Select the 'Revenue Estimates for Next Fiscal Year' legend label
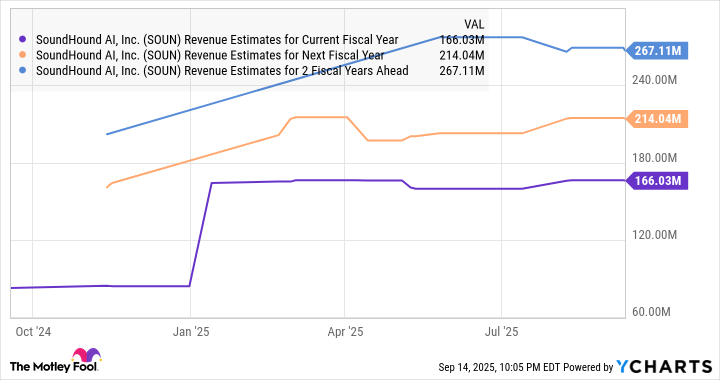This screenshot has height=380, width=720. click(210, 56)
